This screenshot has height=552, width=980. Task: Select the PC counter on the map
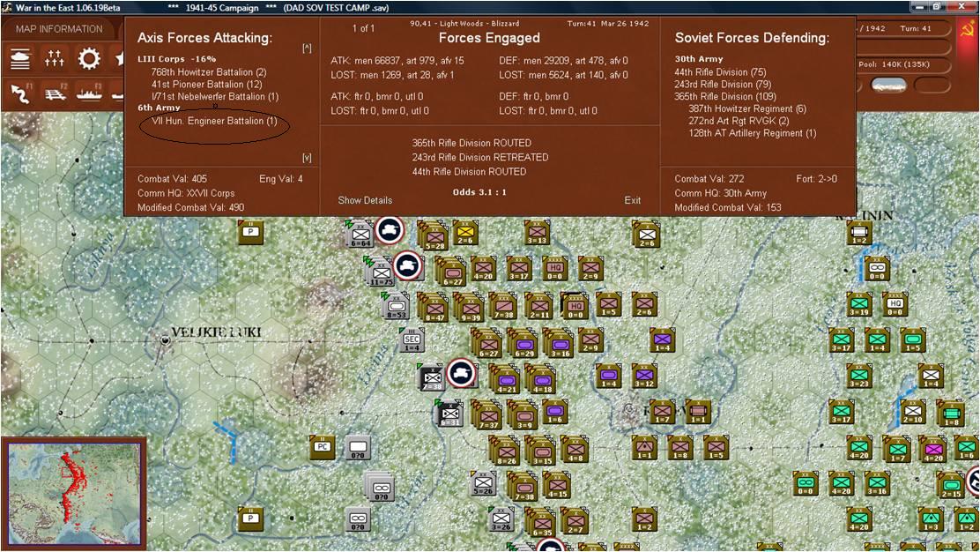click(x=322, y=447)
